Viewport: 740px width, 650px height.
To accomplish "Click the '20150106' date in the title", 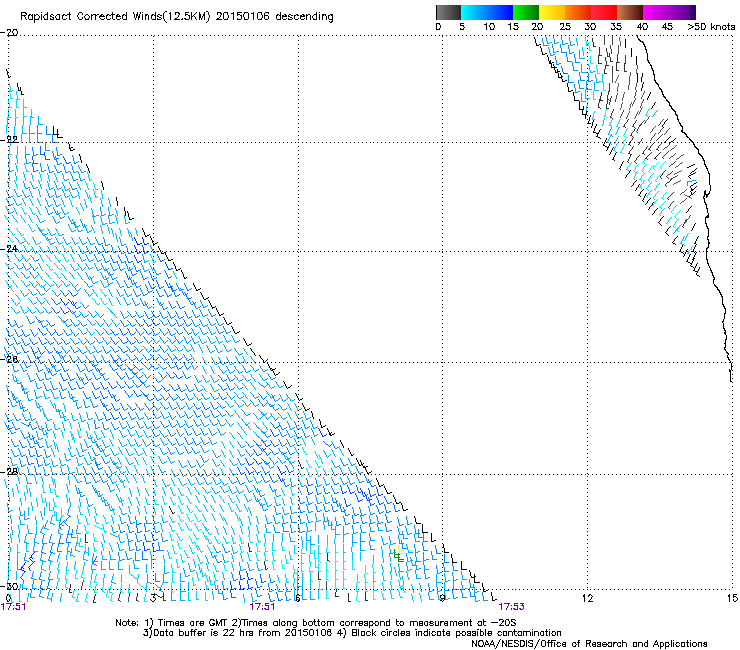I will (242, 17).
